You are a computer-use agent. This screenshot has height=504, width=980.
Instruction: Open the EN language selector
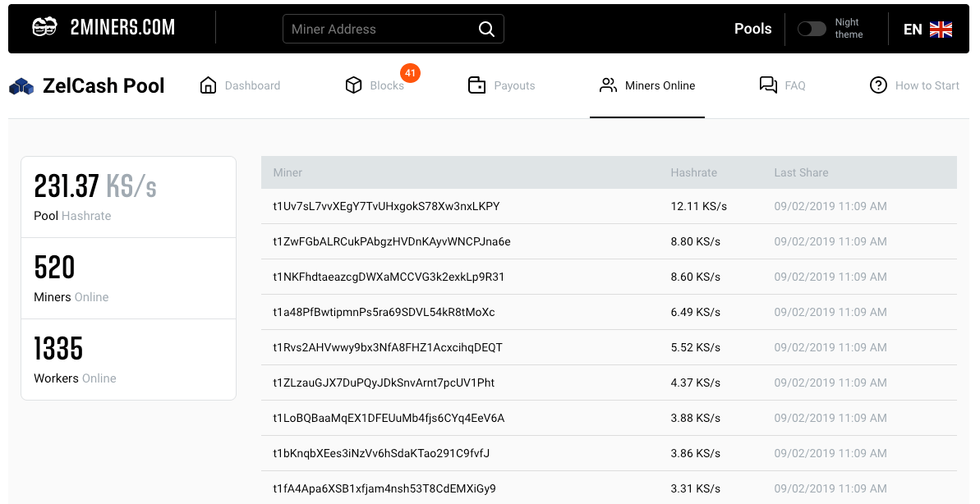pos(913,30)
